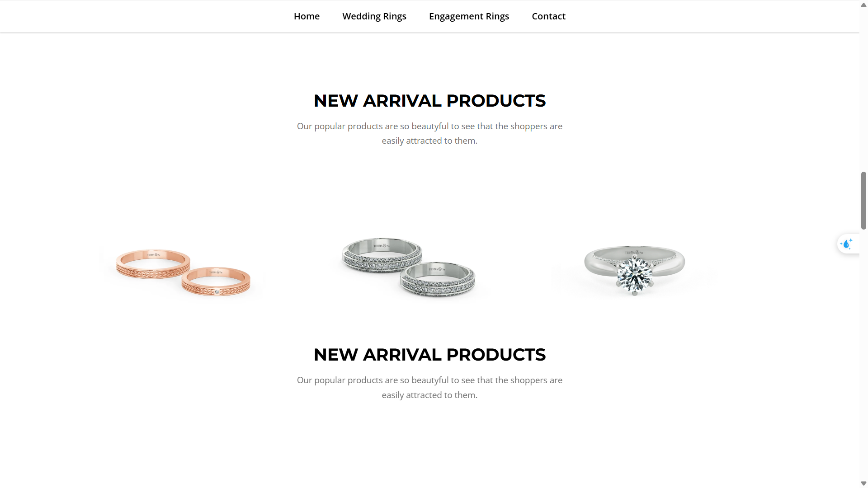Click the round center diamond on solitaire ring

tap(634, 275)
